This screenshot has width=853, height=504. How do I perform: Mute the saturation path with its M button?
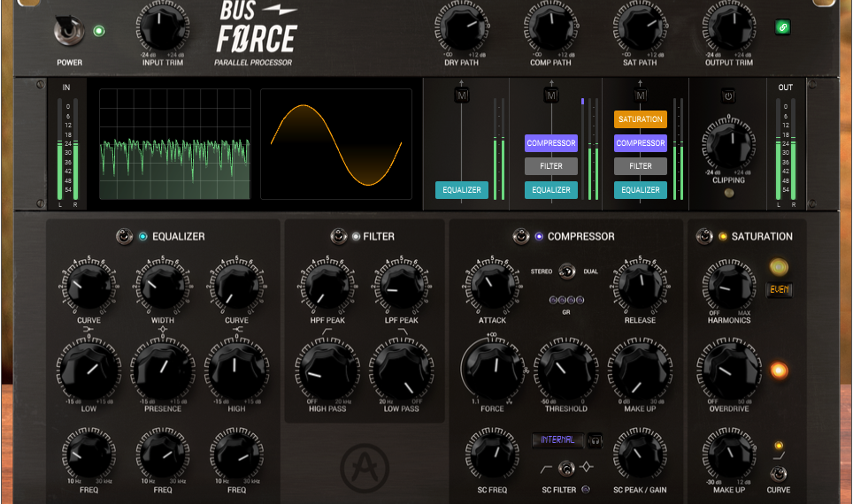(x=641, y=95)
